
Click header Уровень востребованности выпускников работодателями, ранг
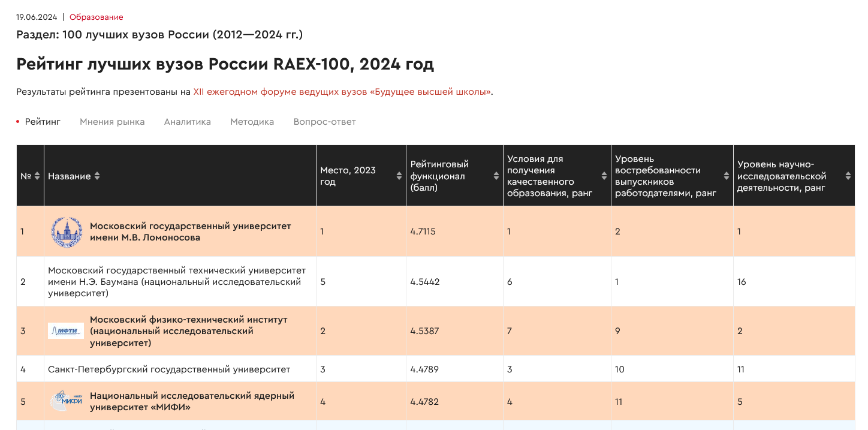666,176
